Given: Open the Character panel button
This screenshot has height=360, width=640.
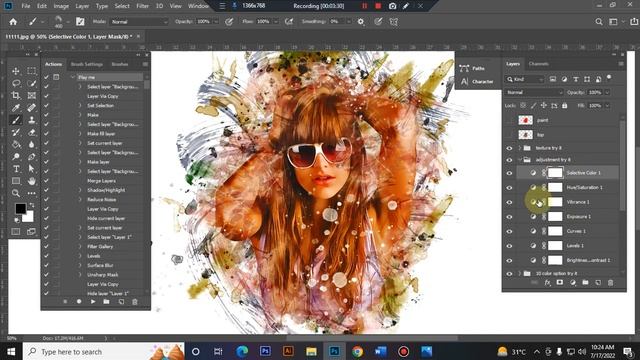Looking at the screenshot, I should pos(477,82).
